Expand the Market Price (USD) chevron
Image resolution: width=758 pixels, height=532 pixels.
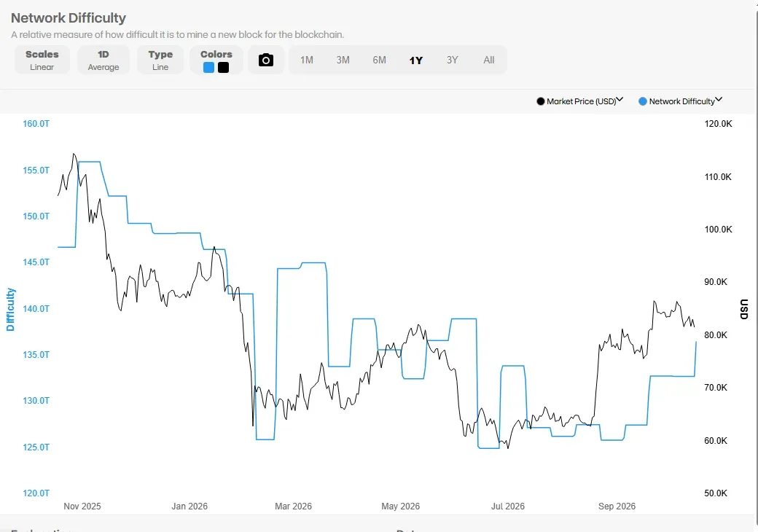[x=620, y=100]
